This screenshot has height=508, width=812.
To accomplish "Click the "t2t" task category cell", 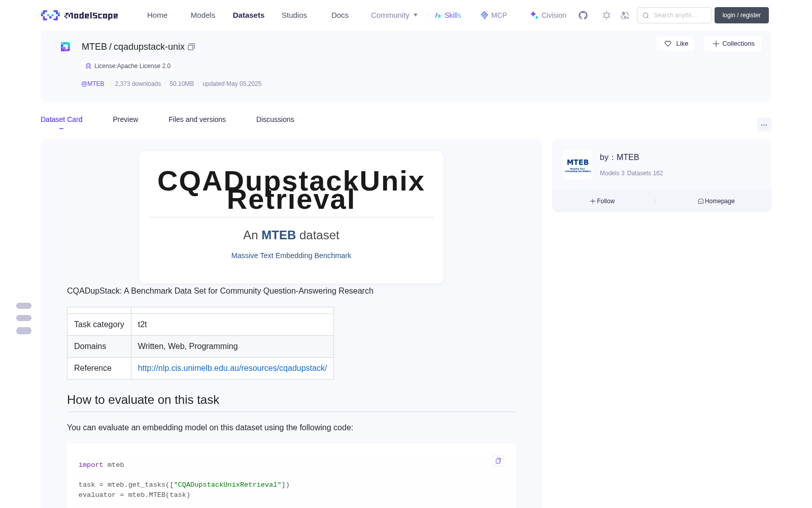I will click(232, 325).
